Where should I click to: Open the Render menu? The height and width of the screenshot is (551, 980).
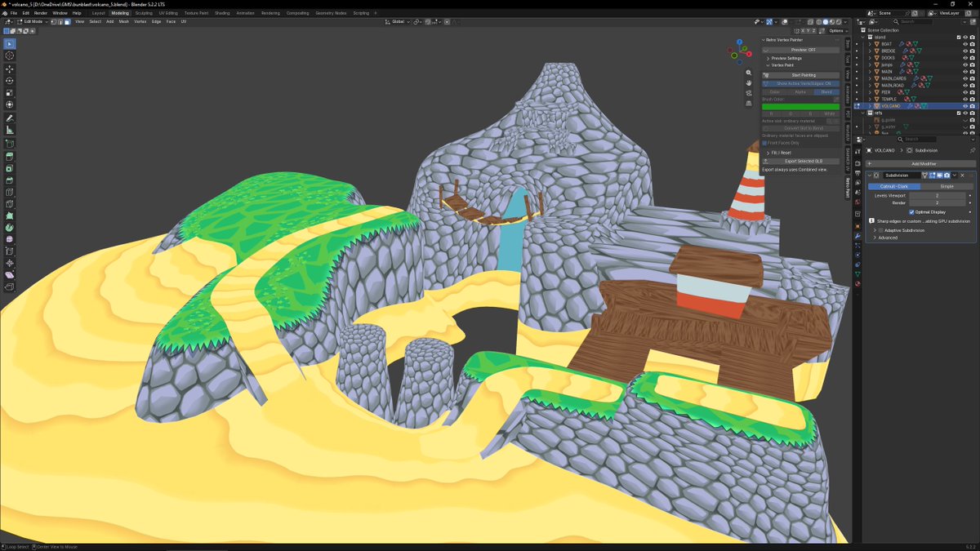point(40,13)
